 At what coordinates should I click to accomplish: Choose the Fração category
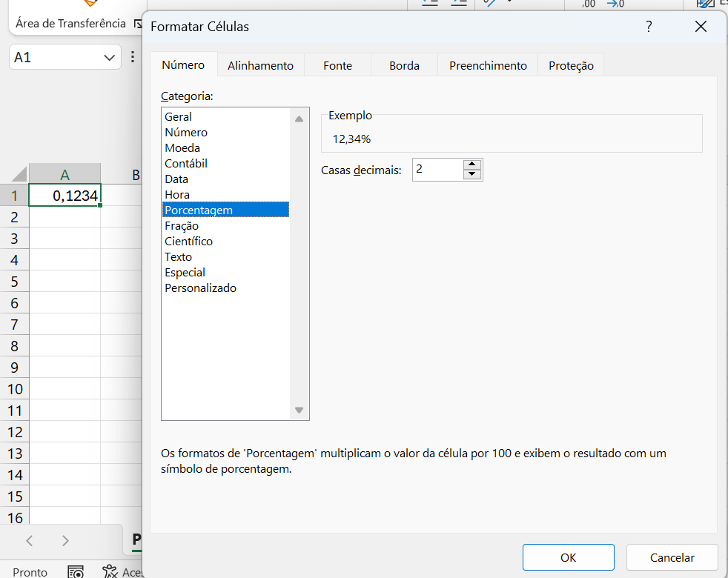pos(225,225)
